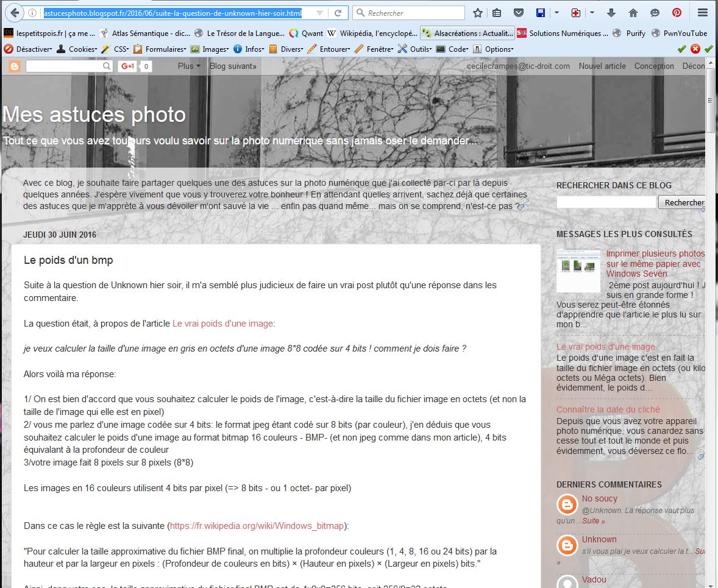Follow the 'Le vrai poids d'une image' article link

(x=222, y=324)
